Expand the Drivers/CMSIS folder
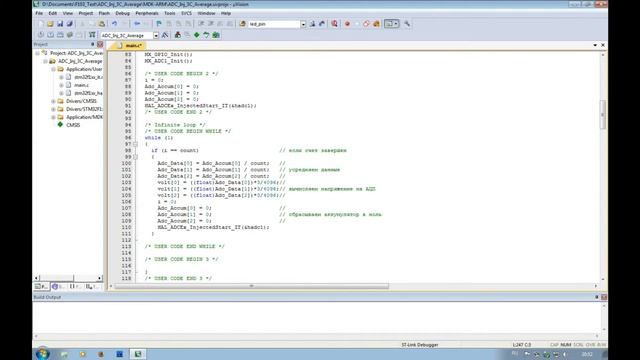The width and height of the screenshot is (640, 360). (53, 101)
